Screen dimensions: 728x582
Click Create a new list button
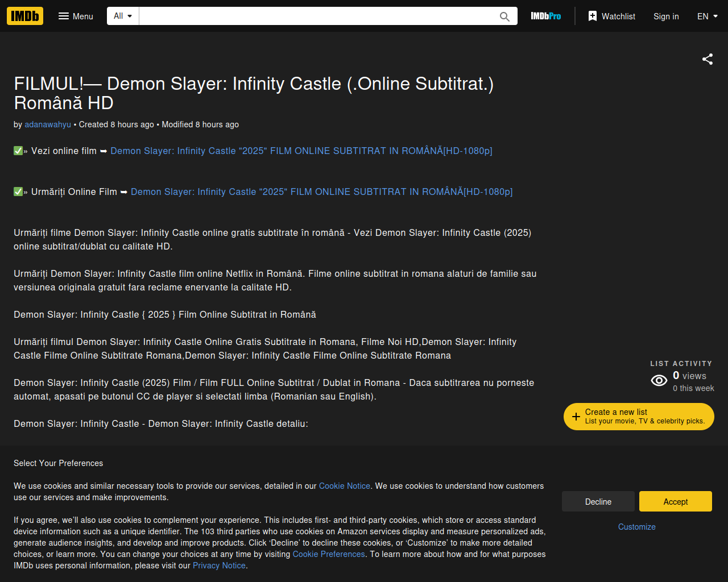639,417
